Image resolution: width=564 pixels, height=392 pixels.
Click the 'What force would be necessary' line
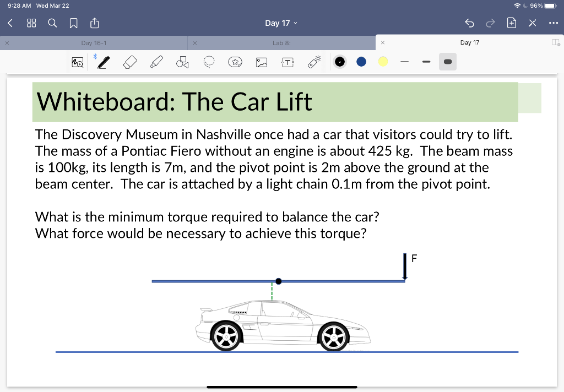[200, 233]
